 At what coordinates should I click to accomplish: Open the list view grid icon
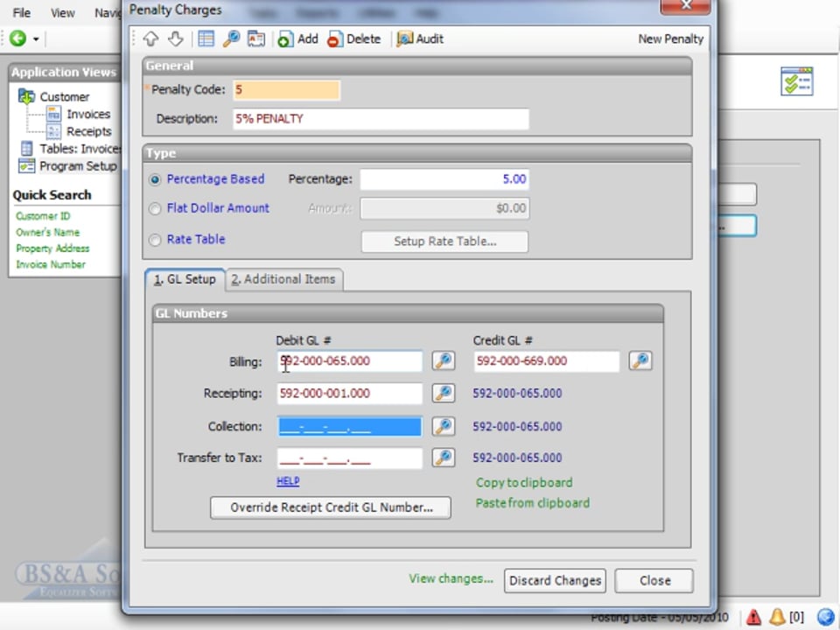click(206, 39)
